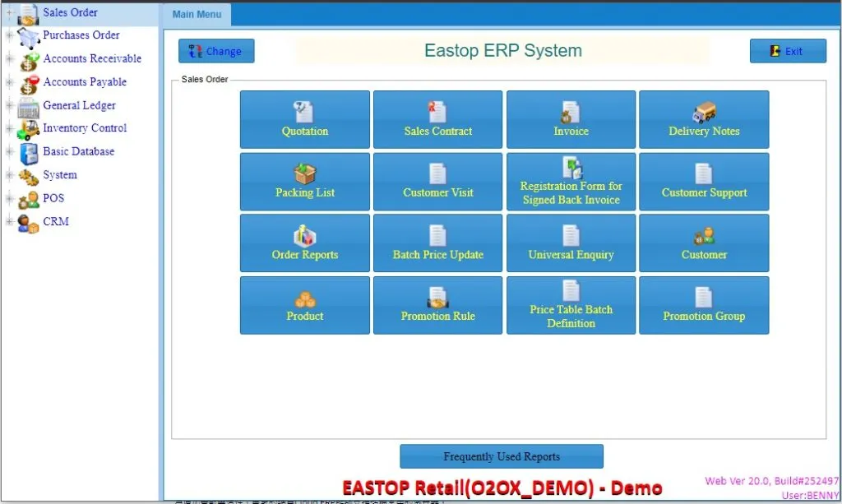Open Order Reports chart icon
842x504 pixels.
(x=304, y=236)
